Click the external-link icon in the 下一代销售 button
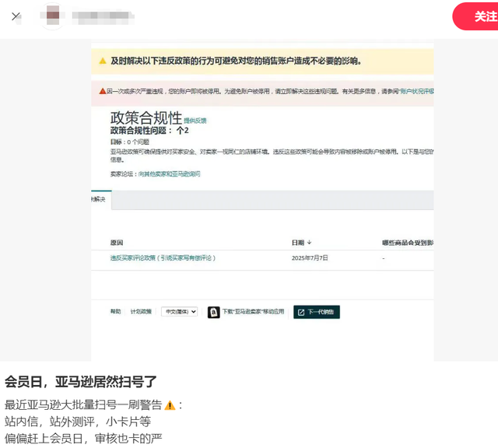The width and height of the screenshot is (498, 448). (x=301, y=313)
